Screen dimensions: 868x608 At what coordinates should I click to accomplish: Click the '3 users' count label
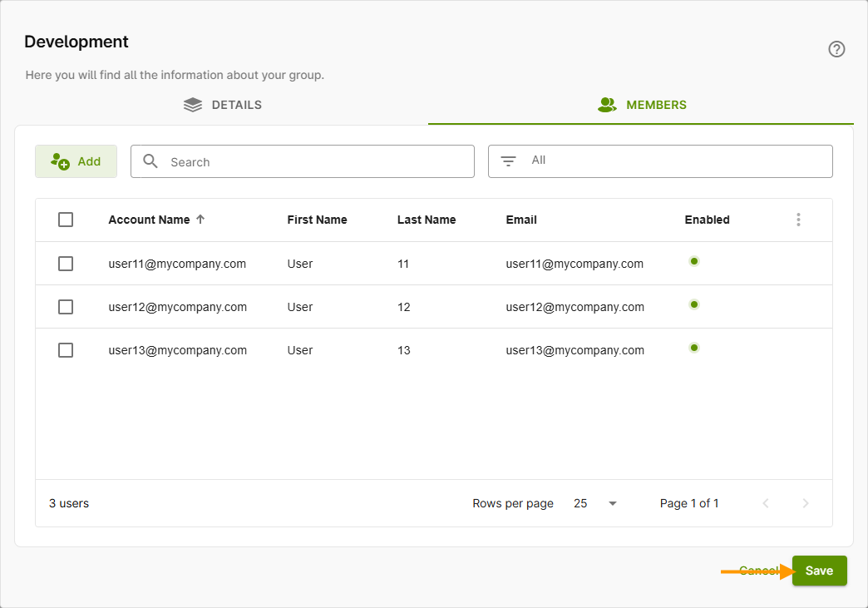69,503
